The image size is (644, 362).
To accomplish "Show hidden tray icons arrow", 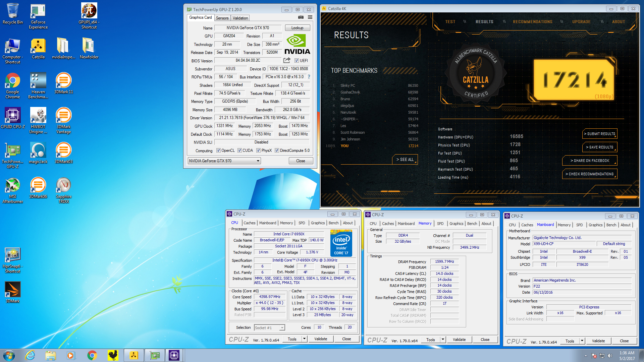I will (x=586, y=356).
